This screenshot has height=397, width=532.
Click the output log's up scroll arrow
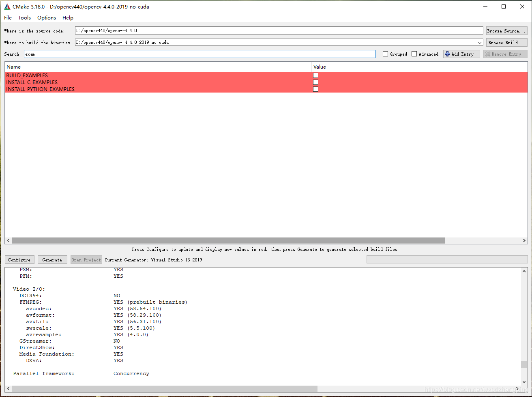(x=524, y=271)
